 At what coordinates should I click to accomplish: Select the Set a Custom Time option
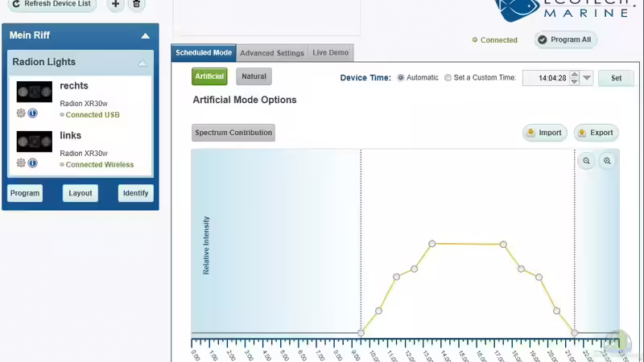448,78
